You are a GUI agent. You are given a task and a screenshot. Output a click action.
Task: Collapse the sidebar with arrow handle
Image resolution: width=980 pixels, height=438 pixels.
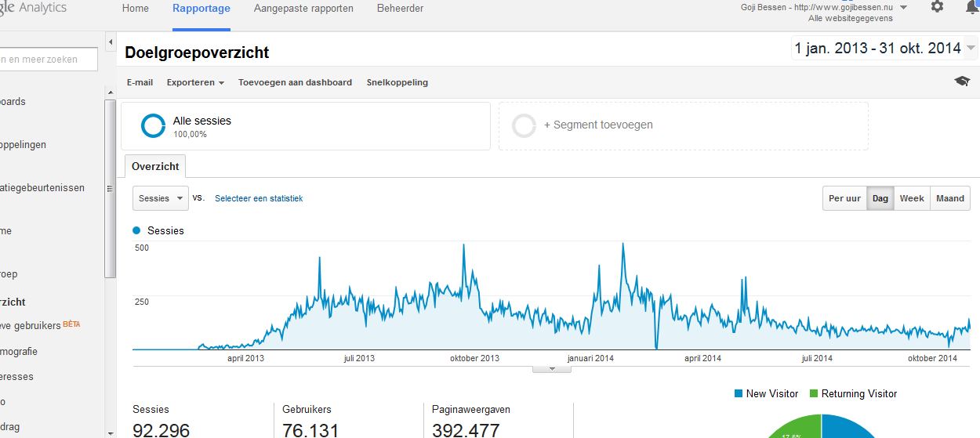tap(111, 42)
